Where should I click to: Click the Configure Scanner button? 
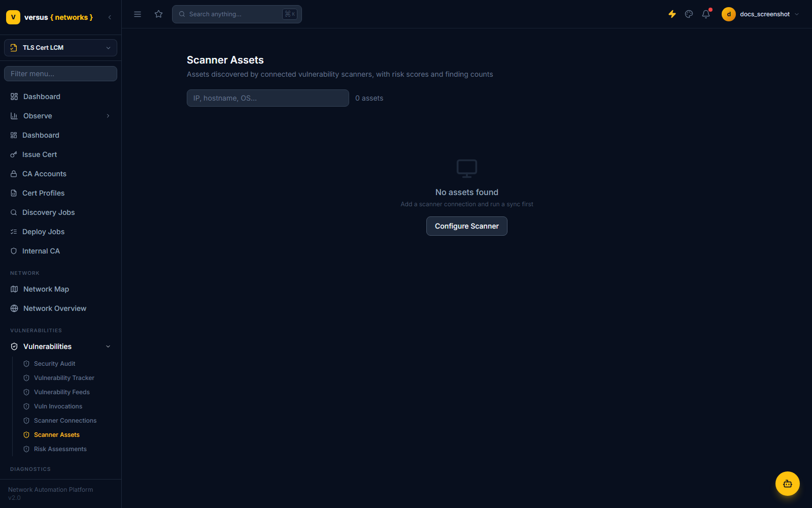pos(467,226)
